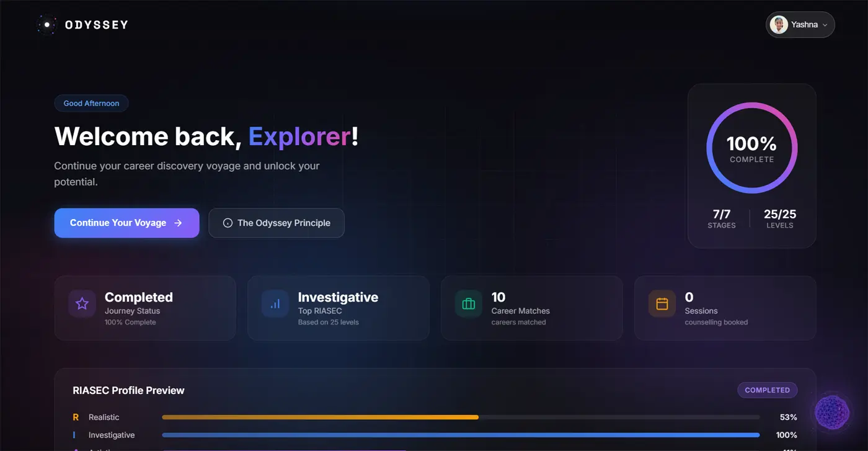Click the briefcase icon on Career Matches card
Screen dimensions: 868x451
coord(469,304)
